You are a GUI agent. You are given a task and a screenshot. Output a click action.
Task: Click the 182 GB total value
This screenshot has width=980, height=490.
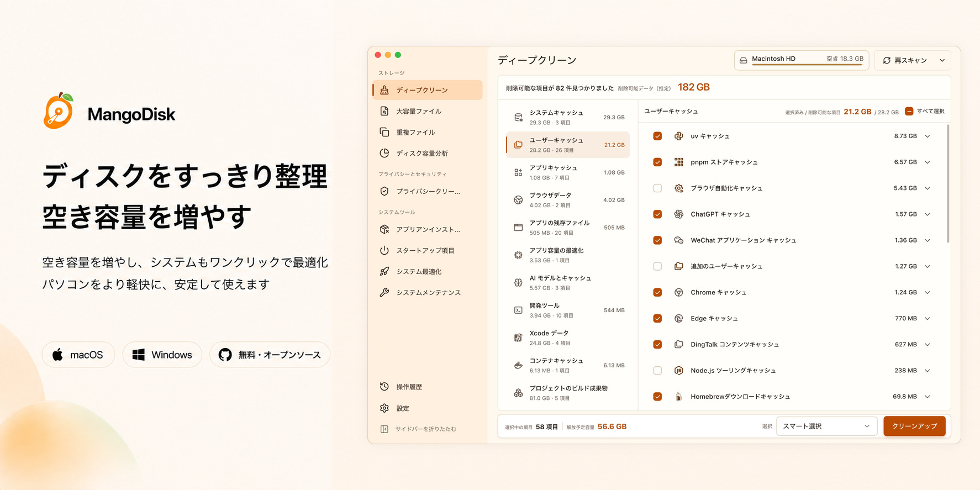point(694,87)
